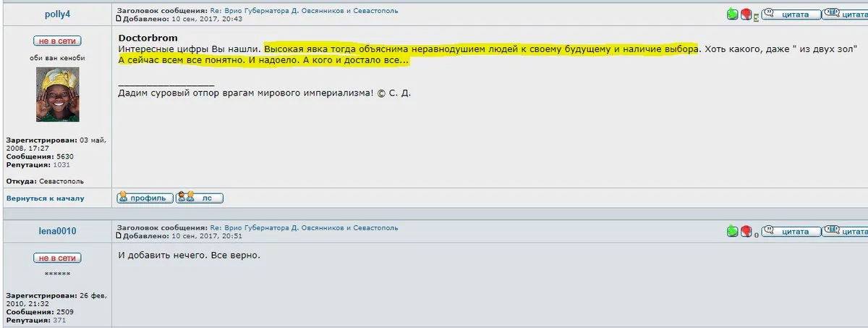
Task: Click green plus reputation icon on polly4's post
Action: [733, 14]
